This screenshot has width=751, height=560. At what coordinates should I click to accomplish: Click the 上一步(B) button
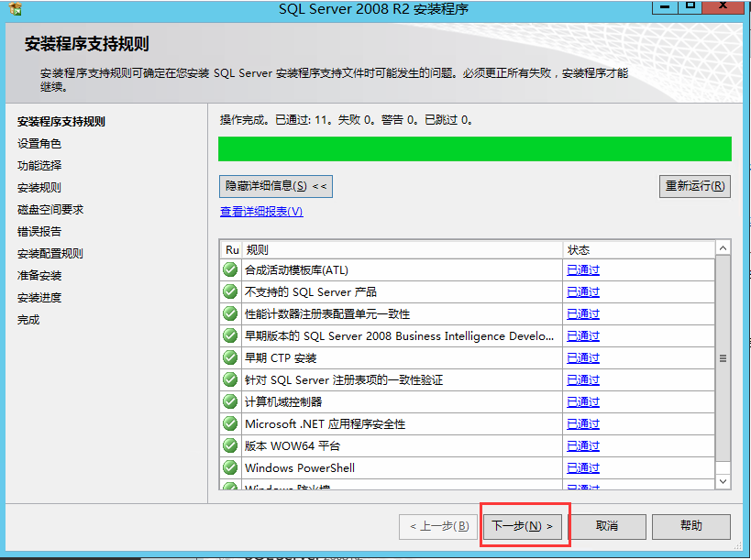438,526
